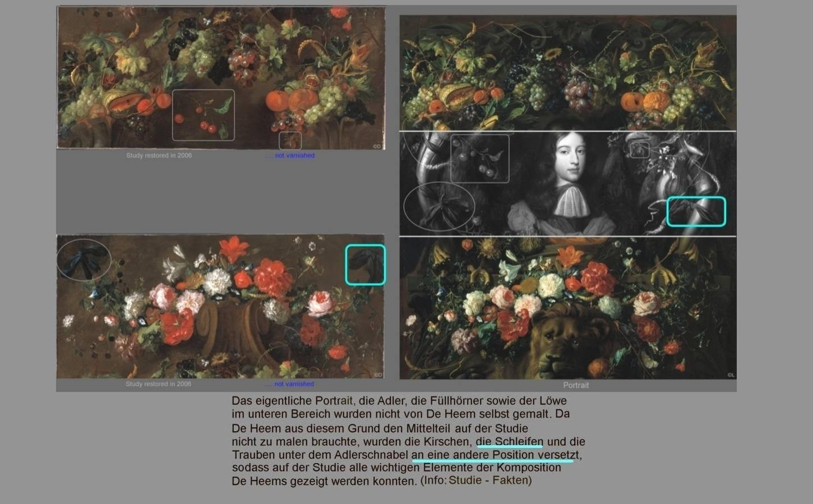The image size is (813, 504).
Task: Select the cherries box in fruit study
Action: point(203,115)
